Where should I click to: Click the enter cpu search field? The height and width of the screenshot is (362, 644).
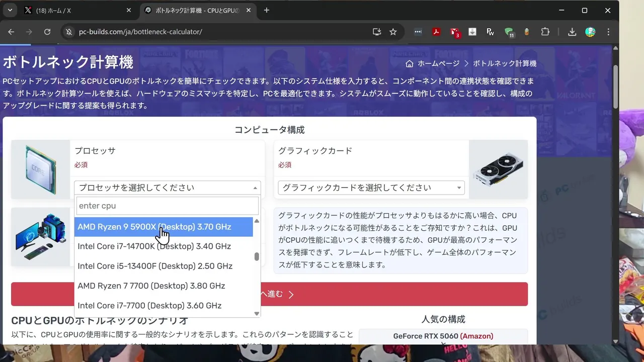168,206
